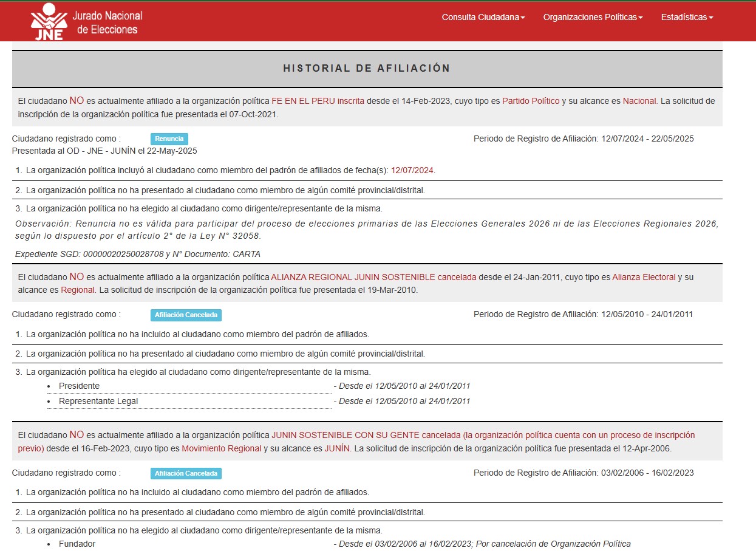
Task: Select the HISTORIAL DE AFILIACIÓN heading
Action: (x=367, y=69)
